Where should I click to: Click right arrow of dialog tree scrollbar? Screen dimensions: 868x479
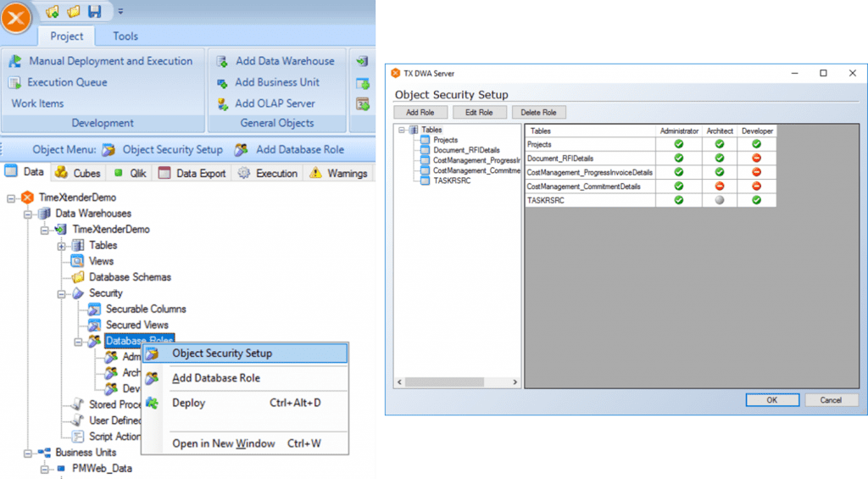click(x=515, y=382)
